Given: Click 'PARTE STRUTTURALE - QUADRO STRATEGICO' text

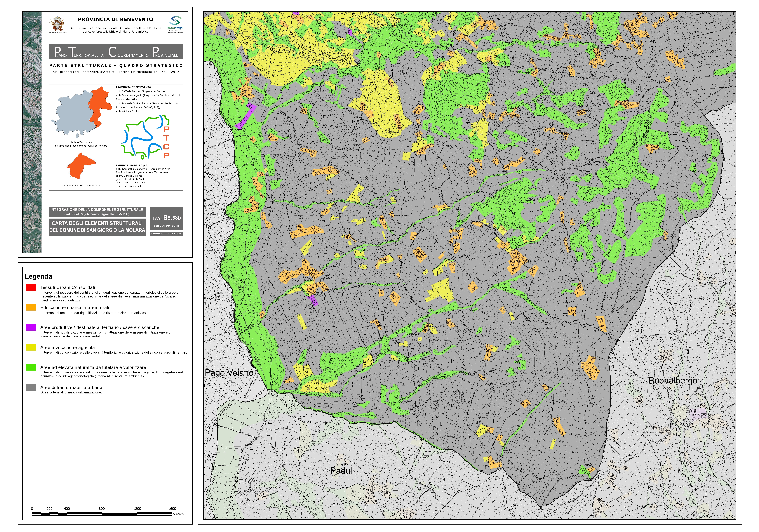Looking at the screenshot, I should pyautogui.click(x=116, y=65).
